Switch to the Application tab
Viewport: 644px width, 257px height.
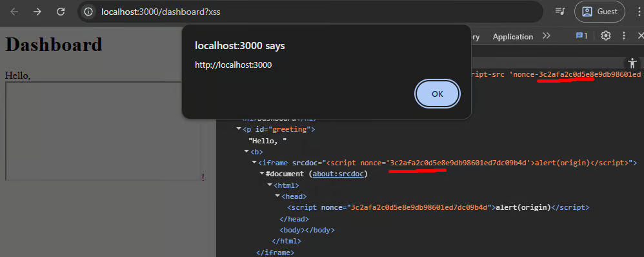[x=513, y=37]
